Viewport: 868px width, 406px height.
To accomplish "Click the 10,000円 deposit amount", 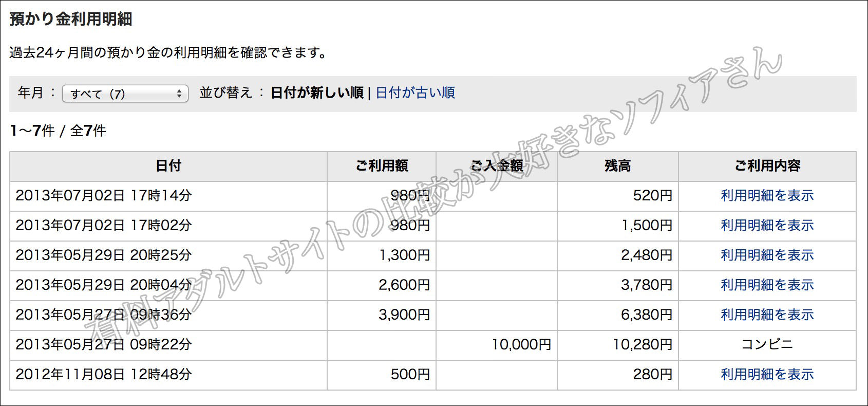I will (521, 344).
